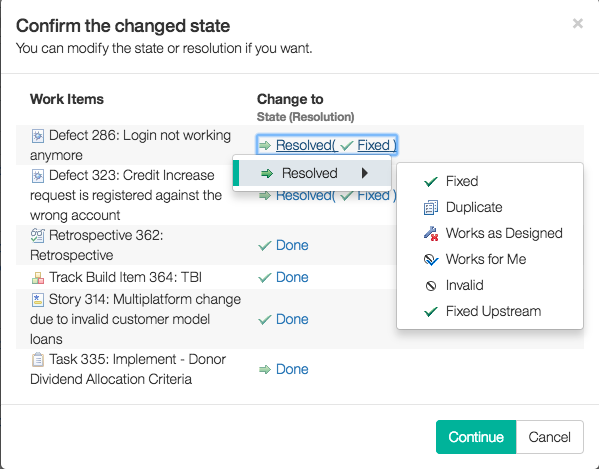Screen dimensions: 599x469
Task: Click the Duplicate resolution documents icon
Action: pyautogui.click(x=431, y=207)
